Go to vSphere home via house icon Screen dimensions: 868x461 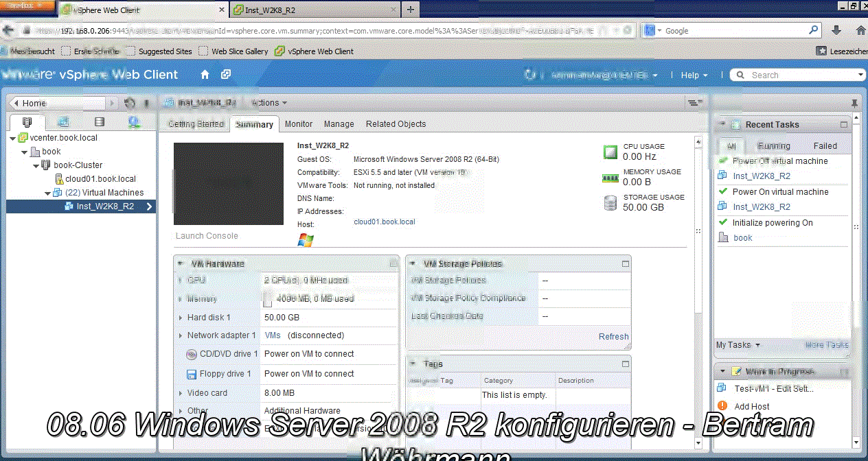click(205, 75)
